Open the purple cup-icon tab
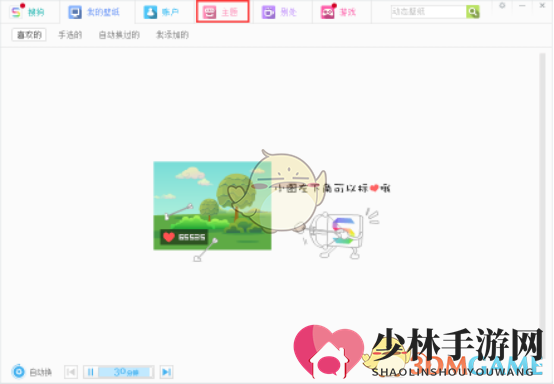This screenshot has width=554, height=384. point(279,12)
